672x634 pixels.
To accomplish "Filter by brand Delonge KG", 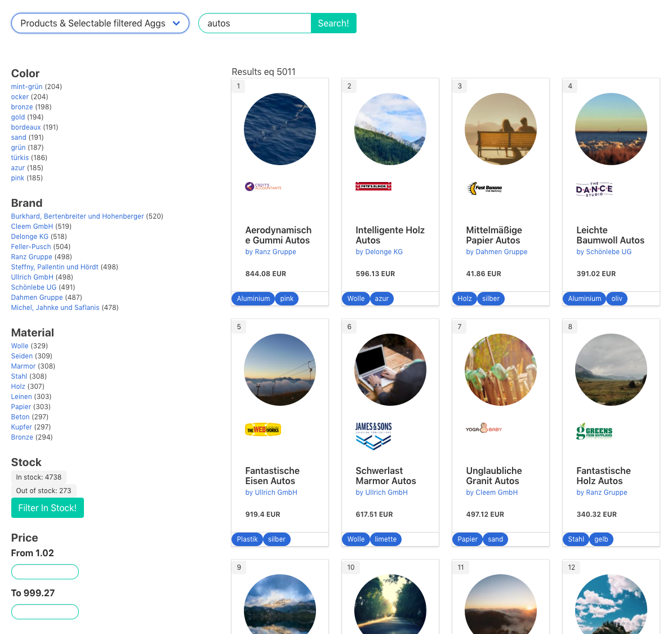I will (x=30, y=237).
